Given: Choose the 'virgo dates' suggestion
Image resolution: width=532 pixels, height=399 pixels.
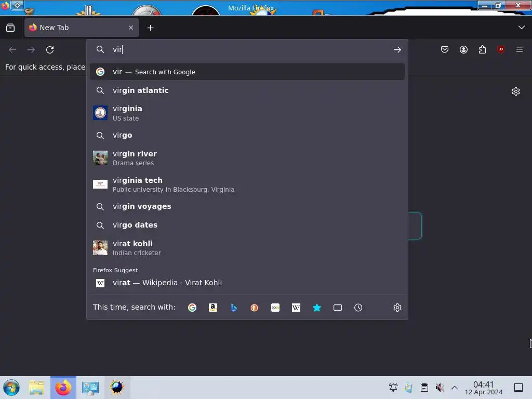Looking at the screenshot, I should pos(247,225).
